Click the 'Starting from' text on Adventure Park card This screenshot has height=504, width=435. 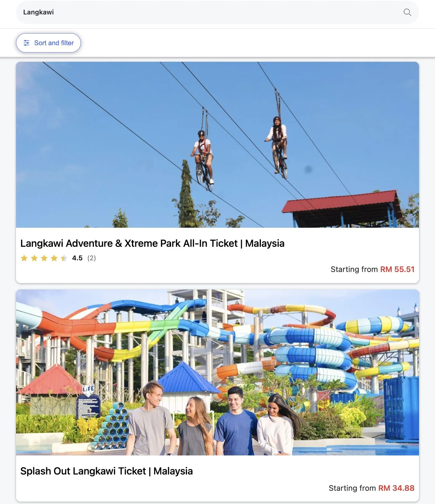pyautogui.click(x=354, y=269)
